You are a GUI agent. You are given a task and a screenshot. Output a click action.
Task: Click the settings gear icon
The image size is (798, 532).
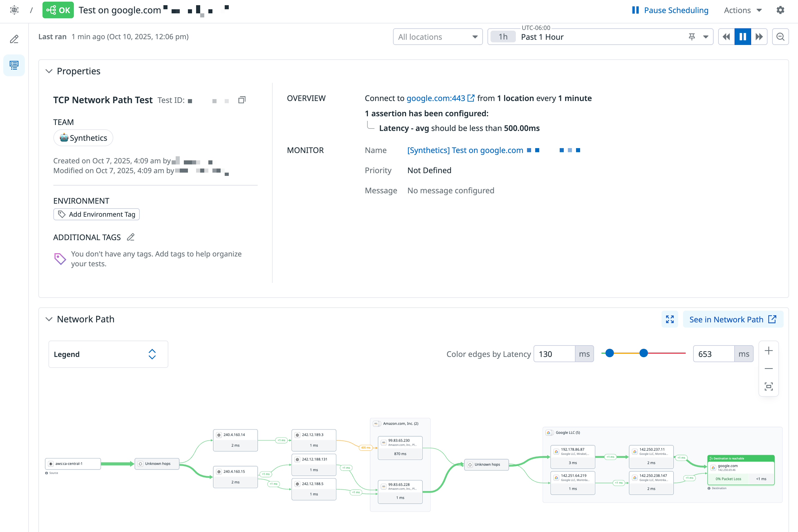[780, 10]
